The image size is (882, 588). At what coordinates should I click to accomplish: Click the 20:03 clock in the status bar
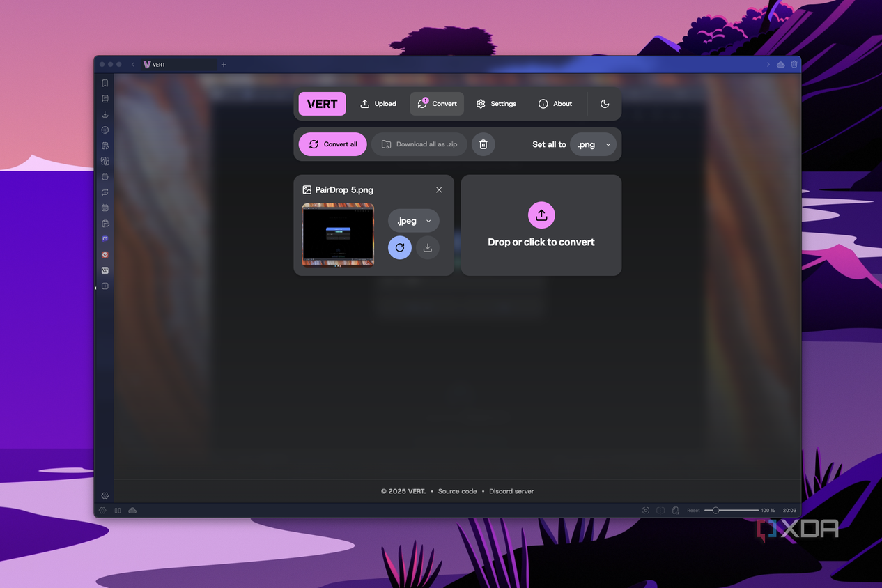789,511
